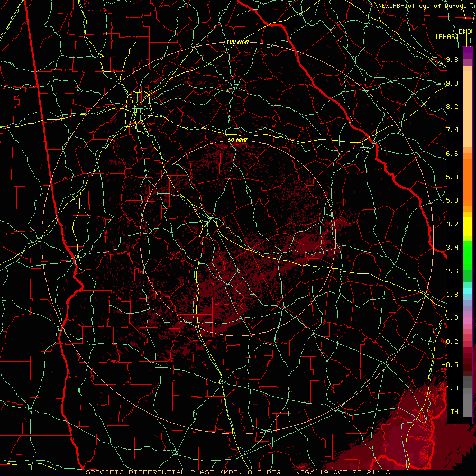
Task: Select the yellow segment of the color bar
Action: [x=467, y=226]
